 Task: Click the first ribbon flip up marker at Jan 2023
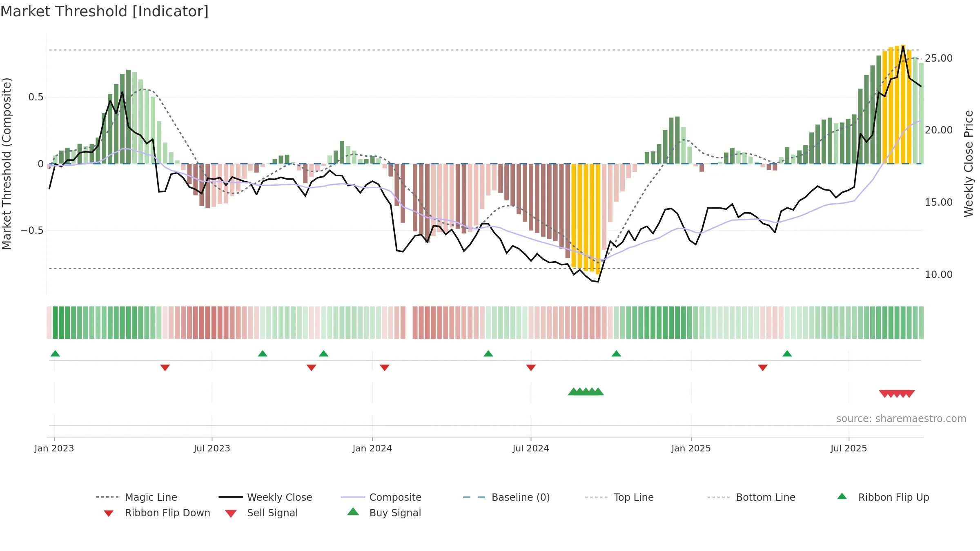55,353
